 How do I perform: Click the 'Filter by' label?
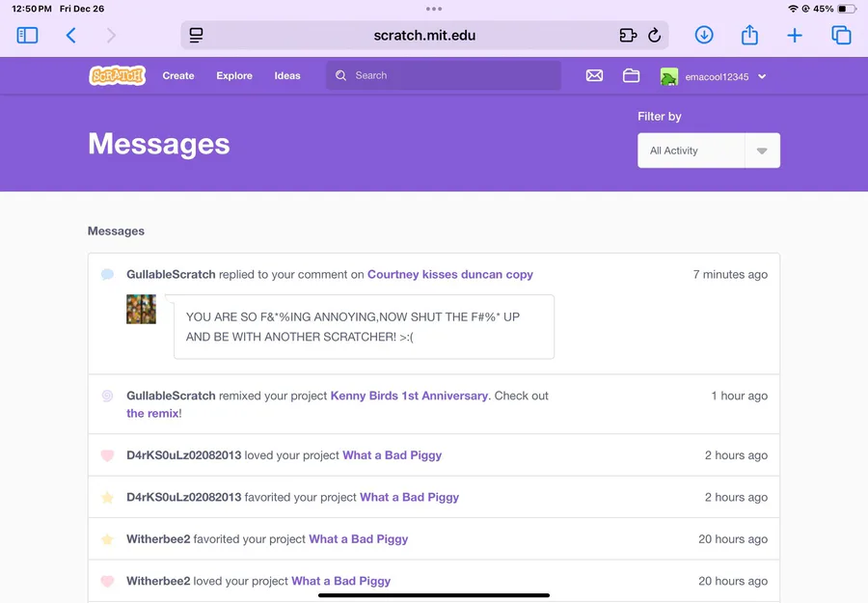tap(660, 117)
